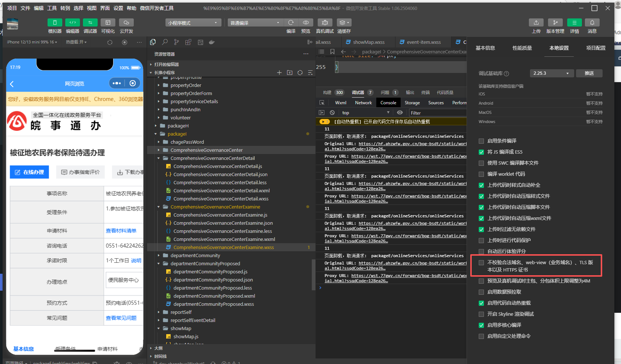Viewport: 621px width, 364px height.
Task: Click the 编辑器 editor toolbar icon
Action: (x=73, y=23)
